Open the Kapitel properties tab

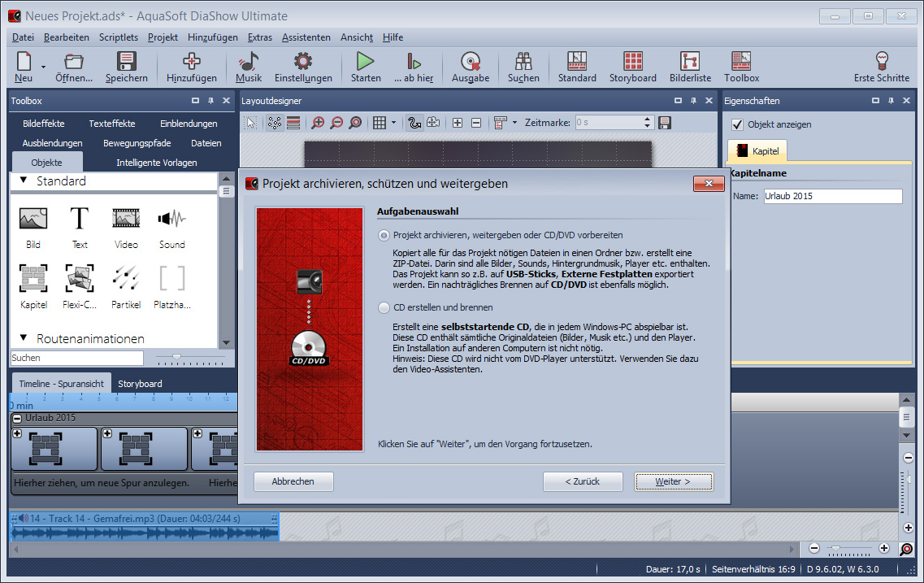pyautogui.click(x=758, y=151)
